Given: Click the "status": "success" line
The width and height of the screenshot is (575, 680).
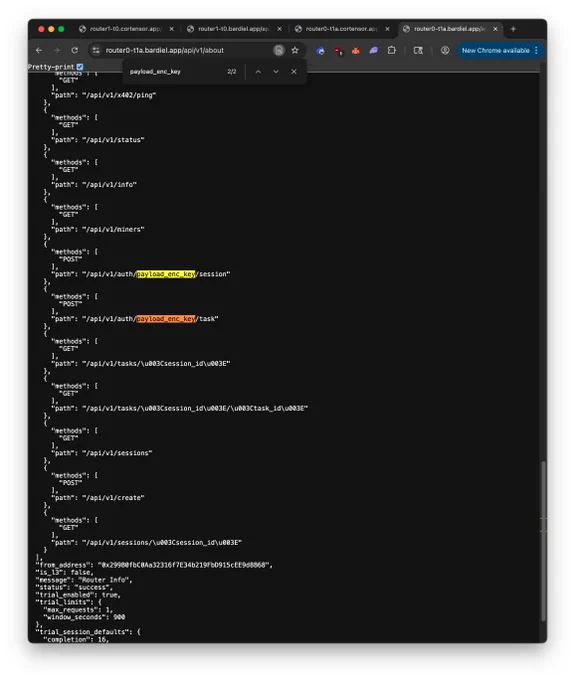Looking at the screenshot, I should (75, 587).
